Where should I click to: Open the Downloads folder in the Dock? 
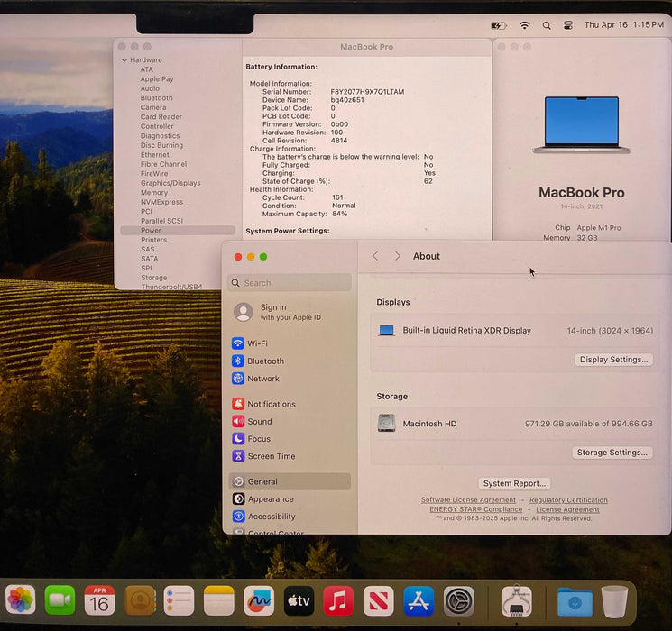point(575,601)
